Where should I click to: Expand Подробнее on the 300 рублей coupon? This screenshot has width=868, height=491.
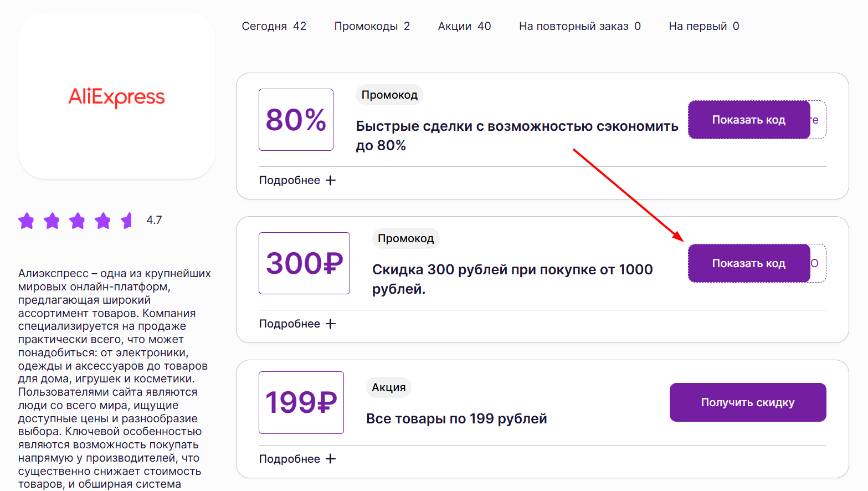pos(290,323)
